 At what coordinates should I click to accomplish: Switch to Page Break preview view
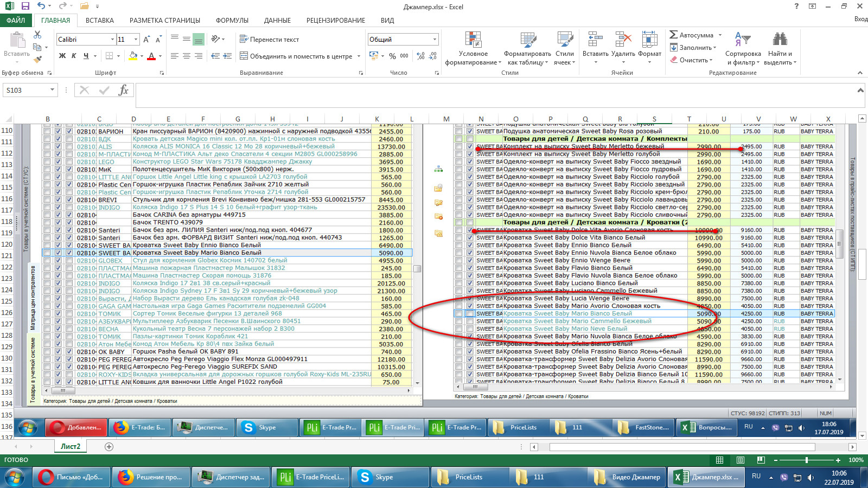pos(761,460)
